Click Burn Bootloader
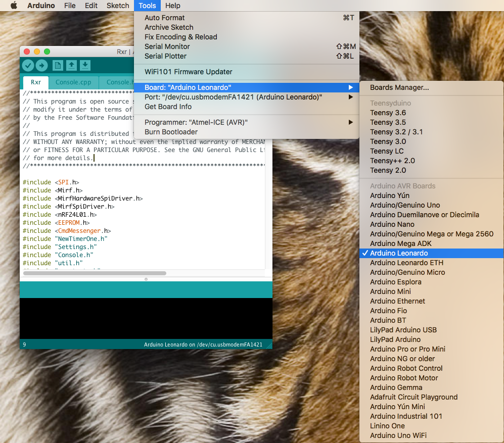The height and width of the screenshot is (443, 504). 247,132
